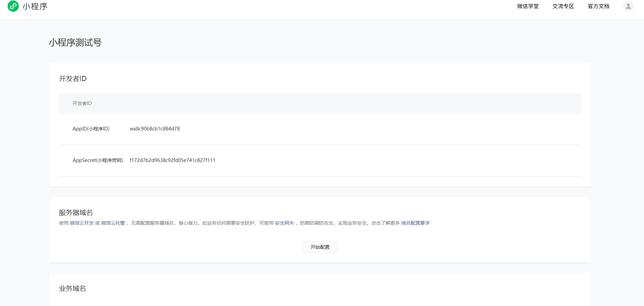The width and height of the screenshot is (644, 306).
Task: Open the 微信学堂 navigation item
Action: [528, 6]
